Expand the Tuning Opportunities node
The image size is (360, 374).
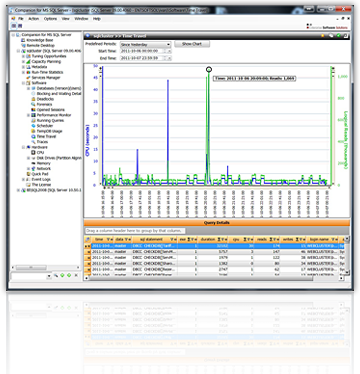coord(24,56)
